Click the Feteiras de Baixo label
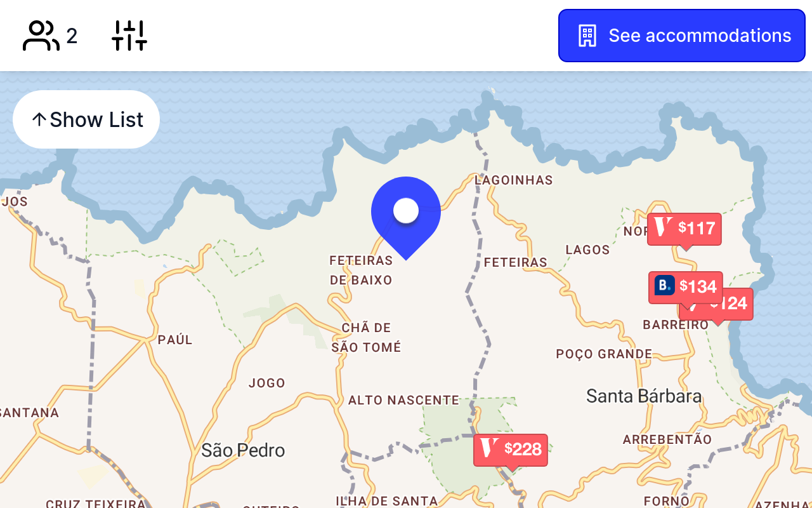 tap(361, 270)
